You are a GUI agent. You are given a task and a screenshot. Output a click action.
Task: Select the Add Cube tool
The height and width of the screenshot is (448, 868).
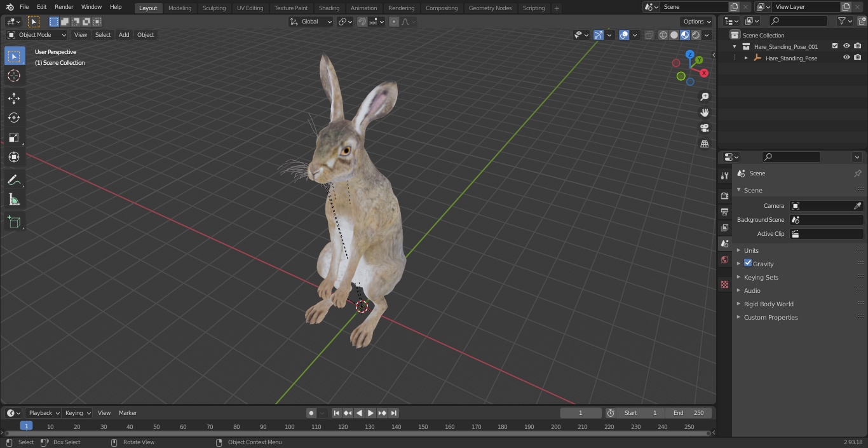click(14, 222)
